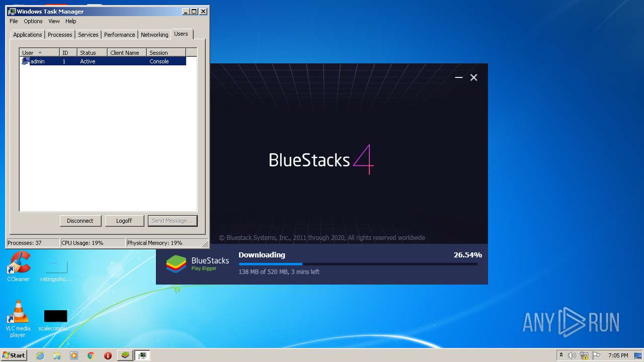Image resolution: width=644 pixels, height=362 pixels.
Task: Sort by the ID column header
Action: (x=68, y=52)
